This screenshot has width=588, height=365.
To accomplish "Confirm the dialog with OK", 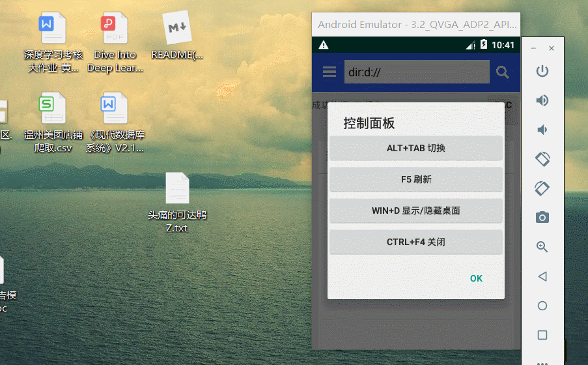I will pyautogui.click(x=476, y=278).
